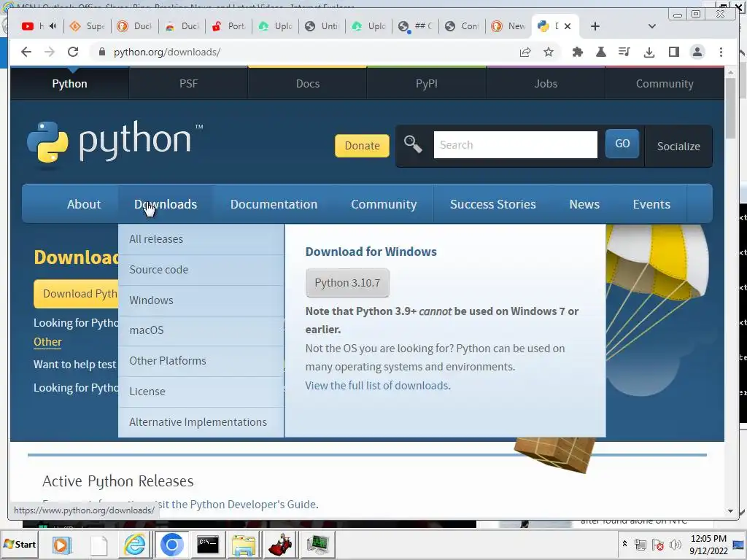747x560 pixels.
Task: Go back with the browser back arrow
Action: click(26, 52)
